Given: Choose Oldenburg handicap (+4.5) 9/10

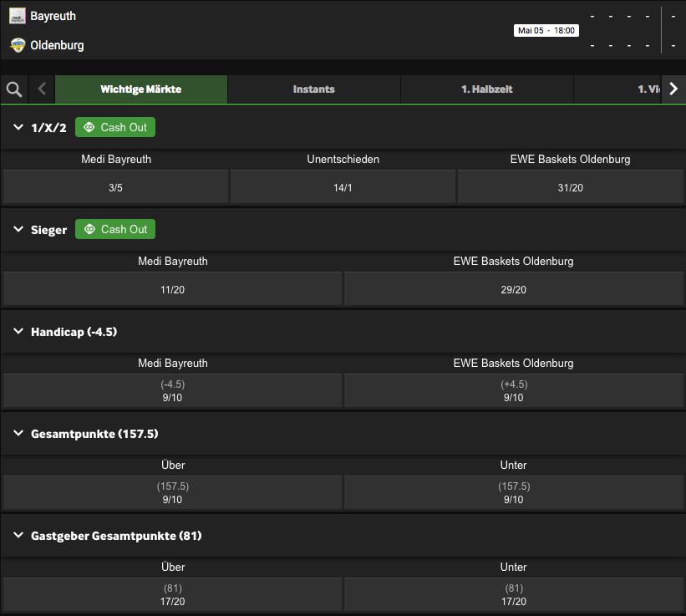Looking at the screenshot, I should coord(514,391).
